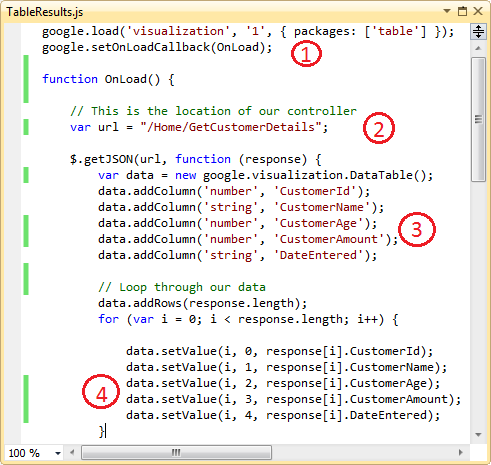Click the vertical scrollbar thumb

click(478, 119)
